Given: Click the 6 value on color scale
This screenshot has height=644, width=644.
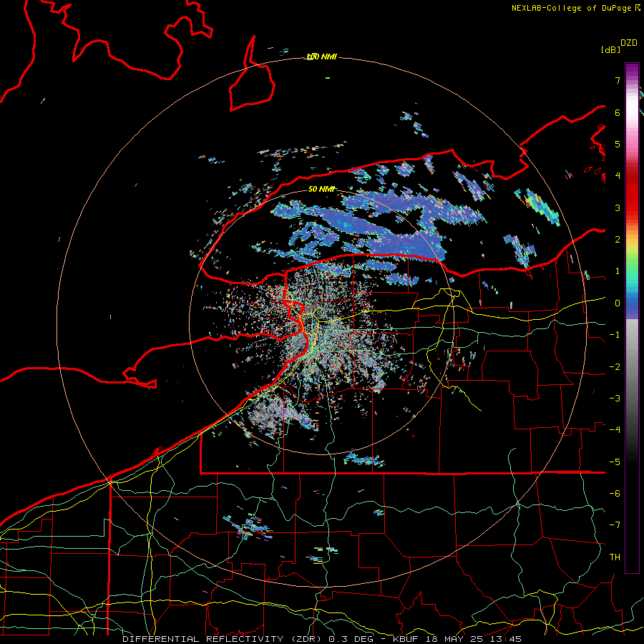Looking at the screenshot, I should tap(618, 112).
